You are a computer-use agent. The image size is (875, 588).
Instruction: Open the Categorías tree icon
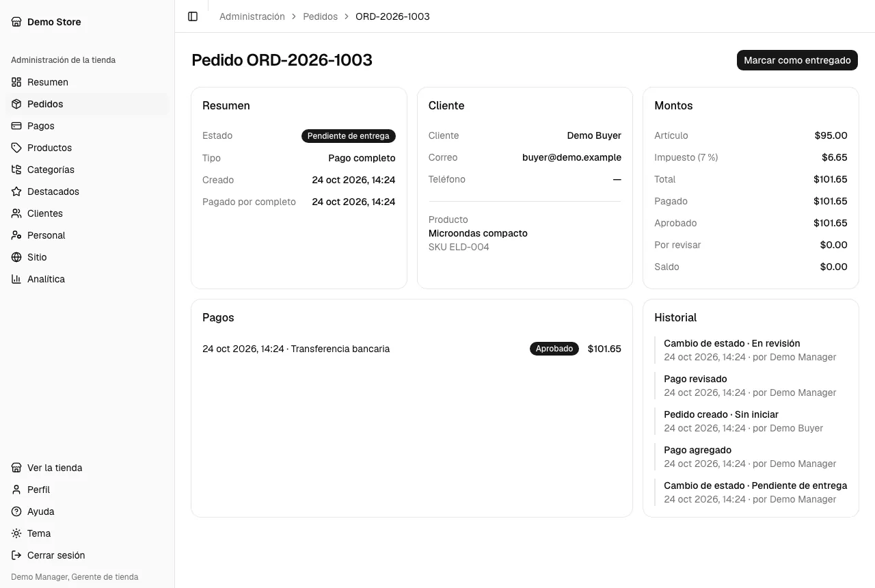point(16,170)
